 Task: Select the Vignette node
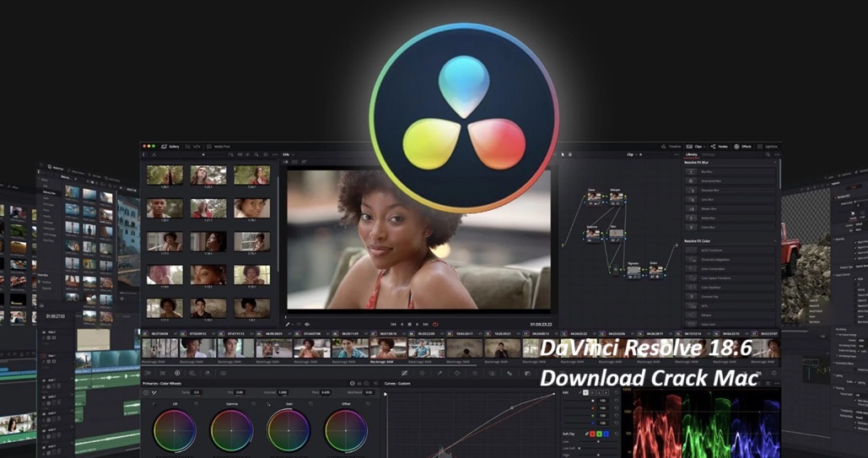[x=633, y=271]
